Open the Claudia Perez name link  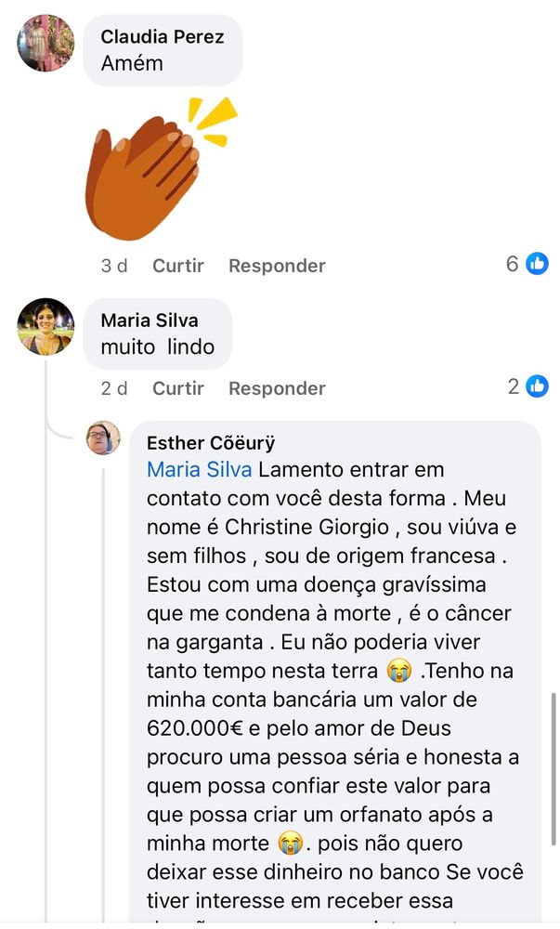pyautogui.click(x=163, y=37)
